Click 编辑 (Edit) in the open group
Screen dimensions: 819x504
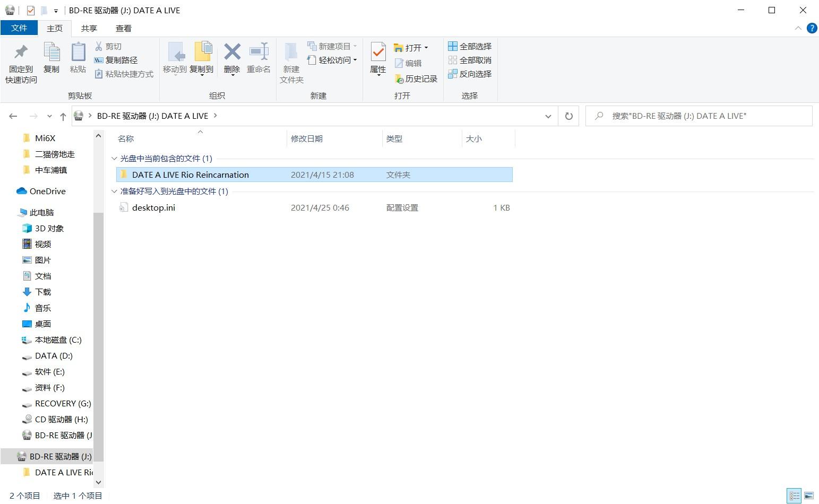(x=408, y=63)
